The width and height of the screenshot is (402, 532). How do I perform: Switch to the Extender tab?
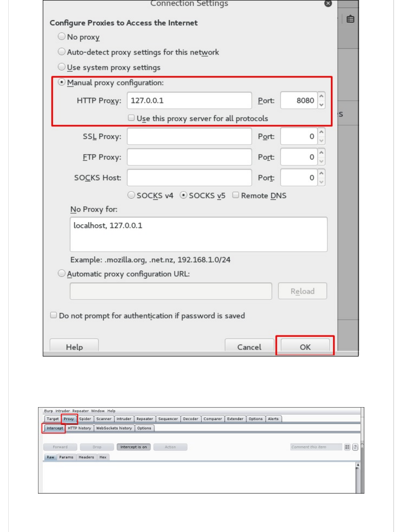[x=235, y=419]
